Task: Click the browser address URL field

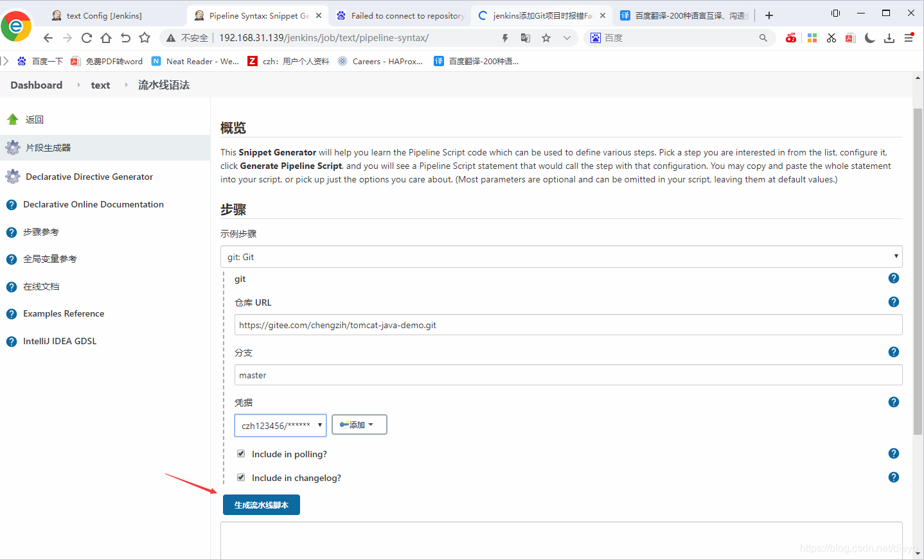Action: [x=357, y=38]
